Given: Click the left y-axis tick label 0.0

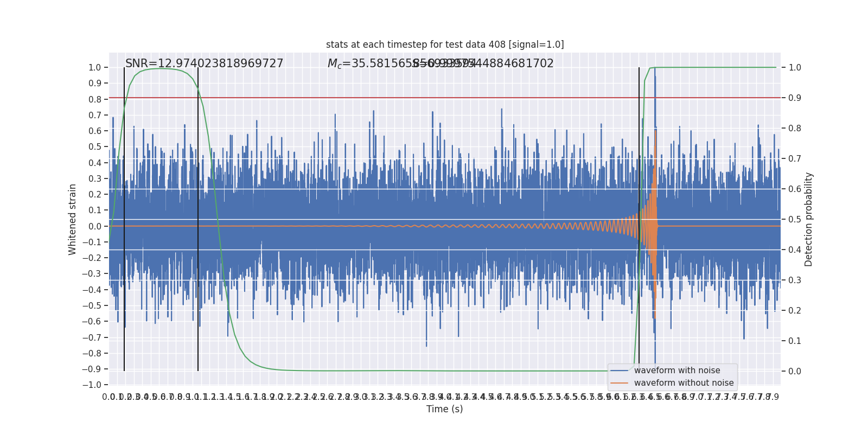Looking at the screenshot, I should point(95,226).
